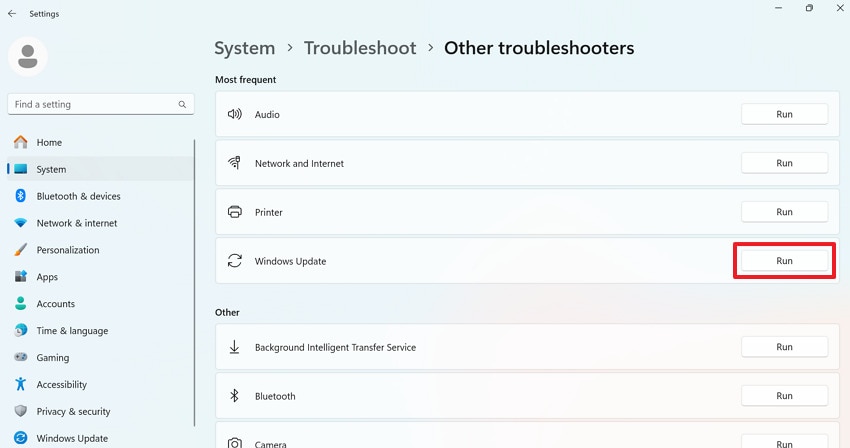850x448 pixels.
Task: Click the Background Intelligent Transfer download icon
Action: click(234, 347)
